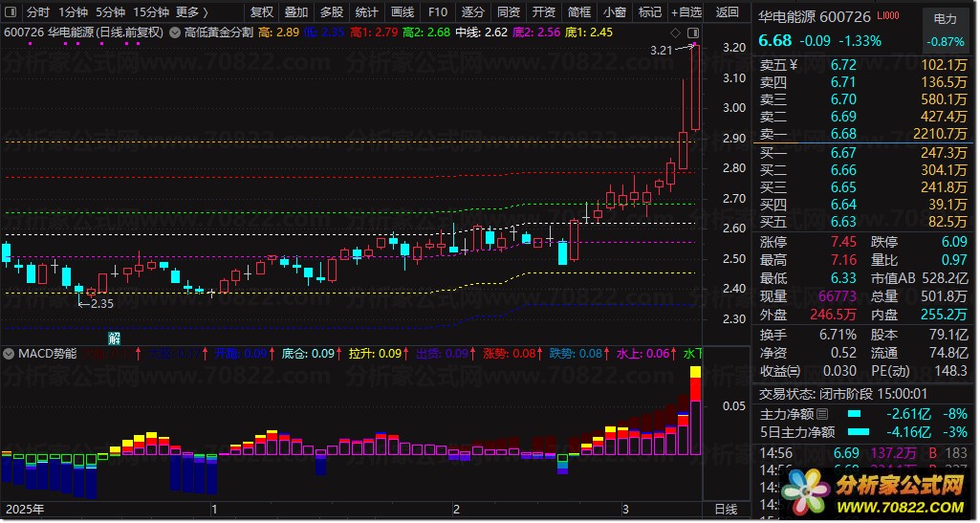Add stock via +自选 button
980x523 pixels.
point(686,11)
